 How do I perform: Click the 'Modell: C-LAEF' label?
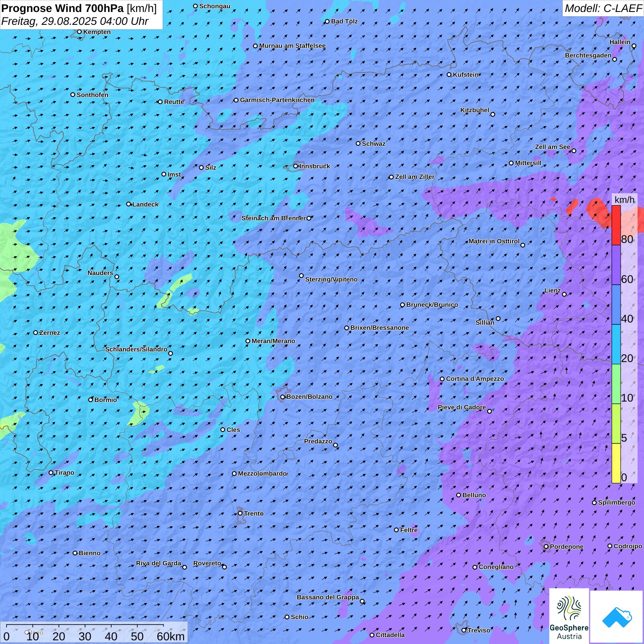[x=603, y=8]
